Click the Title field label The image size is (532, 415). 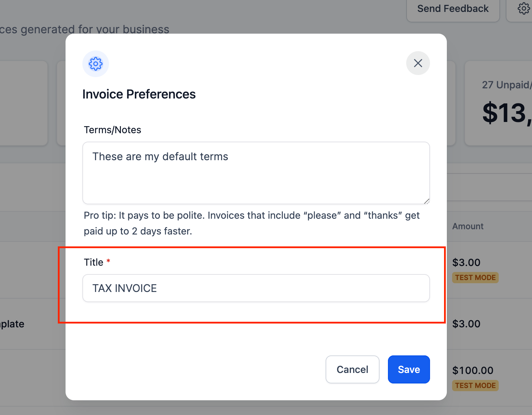click(94, 263)
